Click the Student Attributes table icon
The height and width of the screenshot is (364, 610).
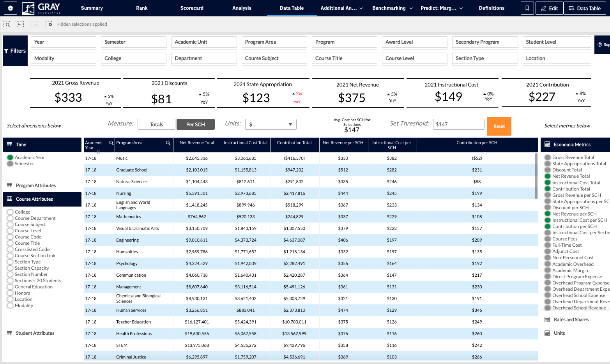(10, 333)
